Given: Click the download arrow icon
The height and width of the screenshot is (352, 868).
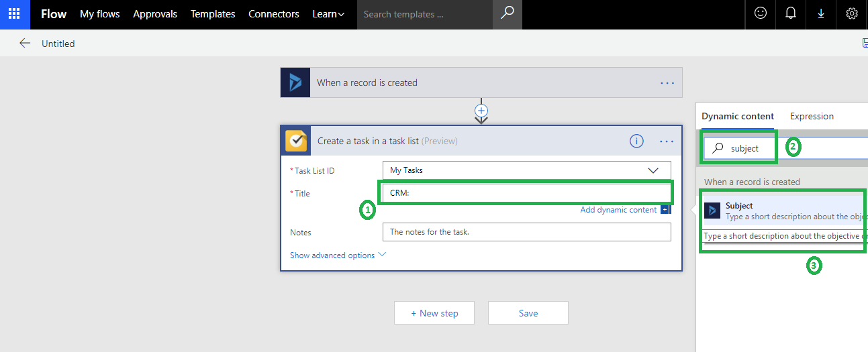Looking at the screenshot, I should point(821,13).
